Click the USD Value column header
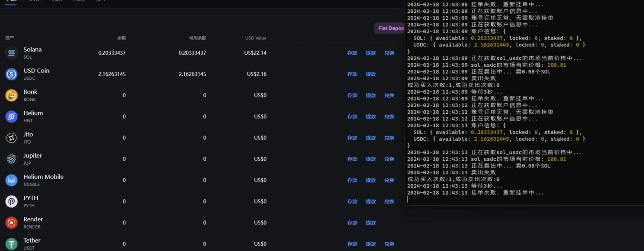The image size is (644, 251). (256, 38)
